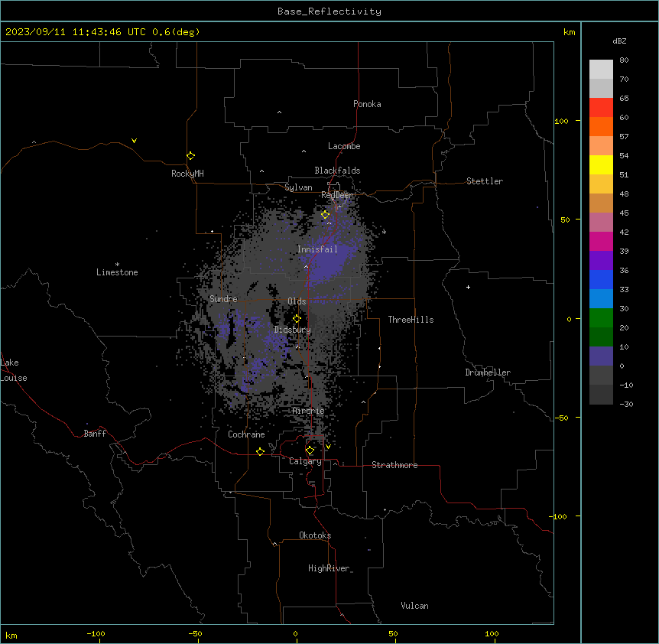
Task: Click the 50 tick on the right axis
Action: pyautogui.click(x=565, y=220)
